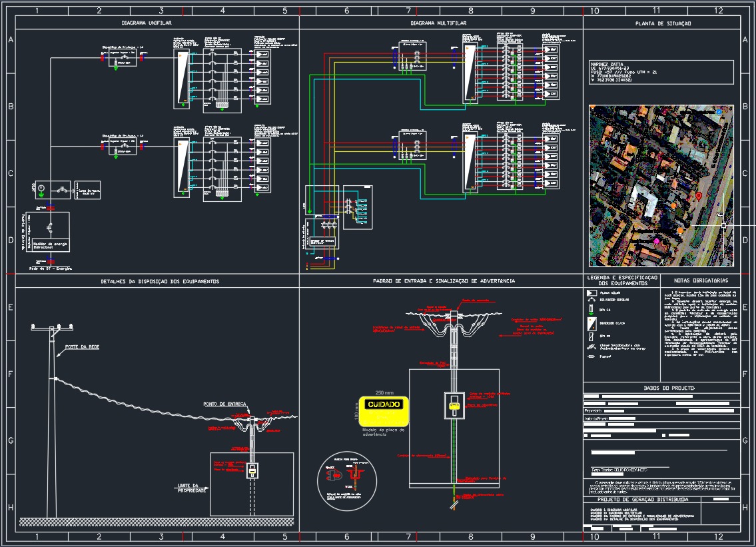Select "PADRÃO DE ENTRADA E SINALIZAÇÃO DE ADVERTÊNCIA" title
The width and height of the screenshot is (756, 547).
444,280
